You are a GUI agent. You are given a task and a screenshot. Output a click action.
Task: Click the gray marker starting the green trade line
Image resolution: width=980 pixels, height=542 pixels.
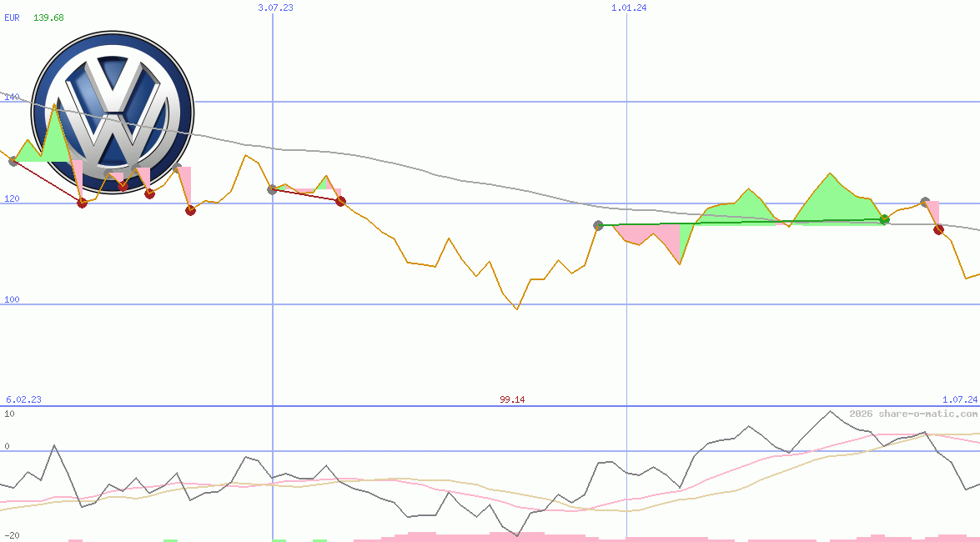(598, 225)
